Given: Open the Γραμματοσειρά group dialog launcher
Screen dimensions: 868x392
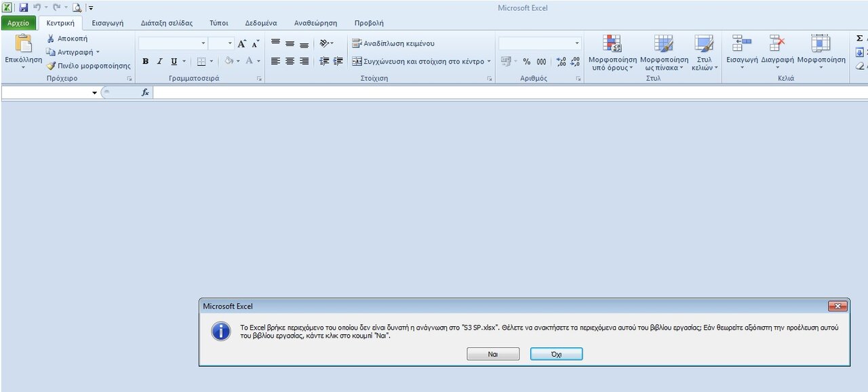Looking at the screenshot, I should pos(259,79).
